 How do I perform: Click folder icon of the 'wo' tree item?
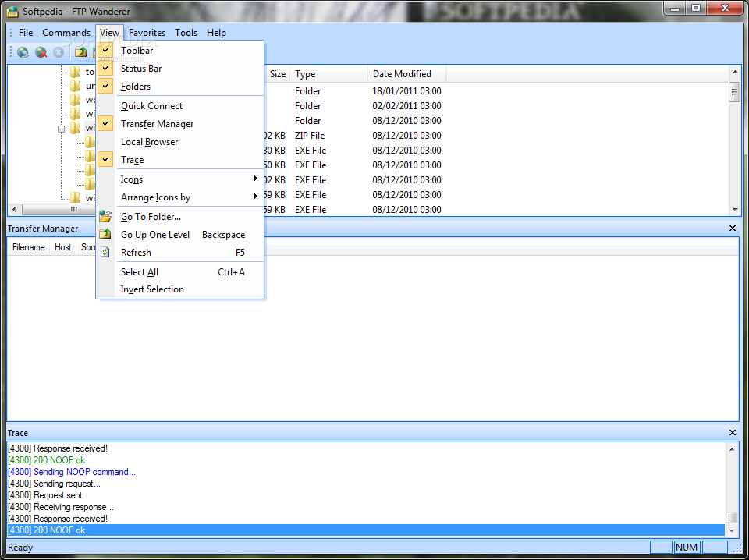(x=76, y=100)
